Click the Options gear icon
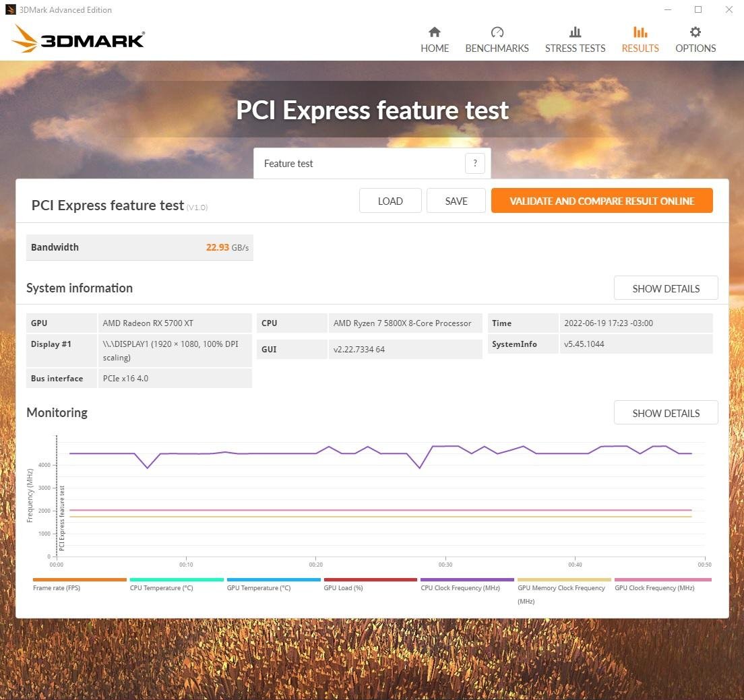This screenshot has height=700, width=744. coord(695,32)
